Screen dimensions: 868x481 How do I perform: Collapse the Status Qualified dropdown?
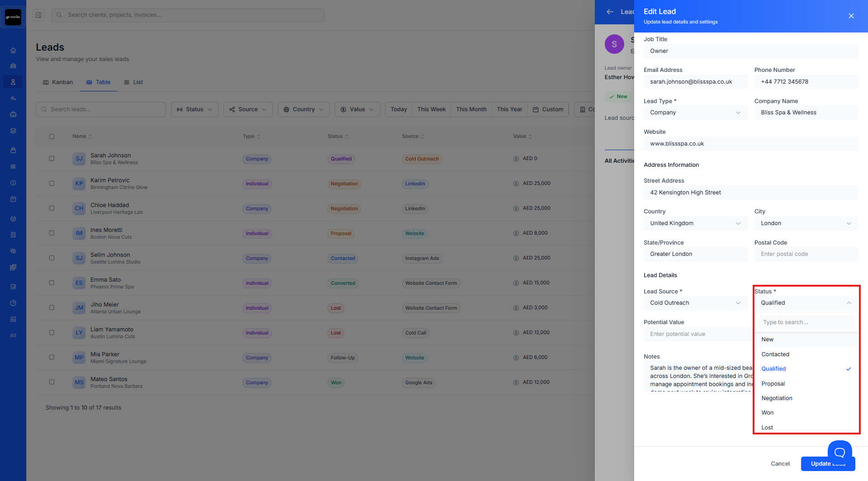806,303
